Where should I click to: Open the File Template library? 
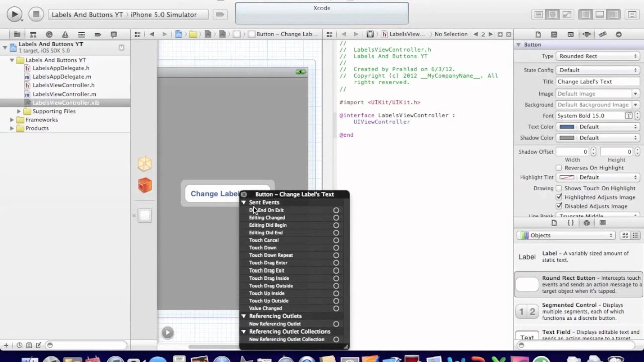click(554, 223)
